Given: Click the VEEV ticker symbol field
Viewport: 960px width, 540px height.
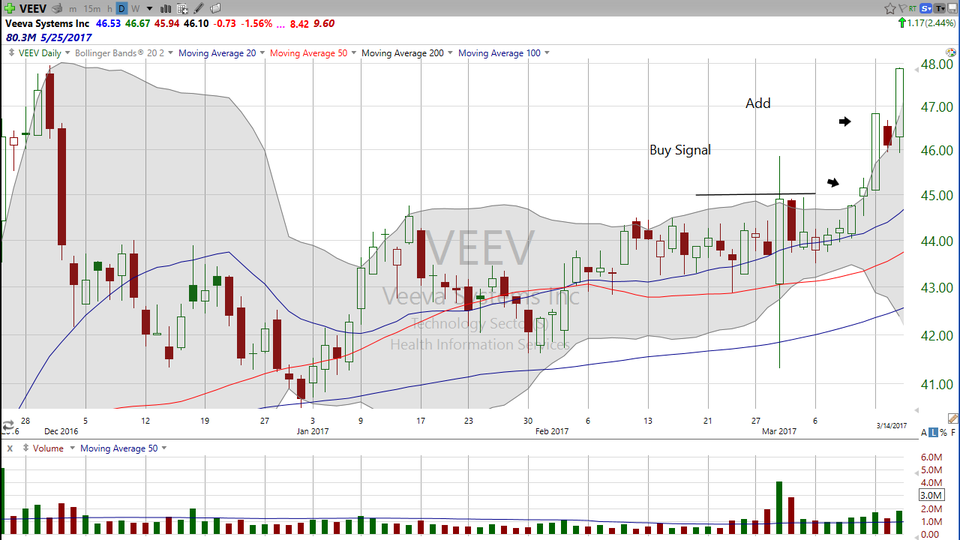Looking at the screenshot, I should point(32,8).
